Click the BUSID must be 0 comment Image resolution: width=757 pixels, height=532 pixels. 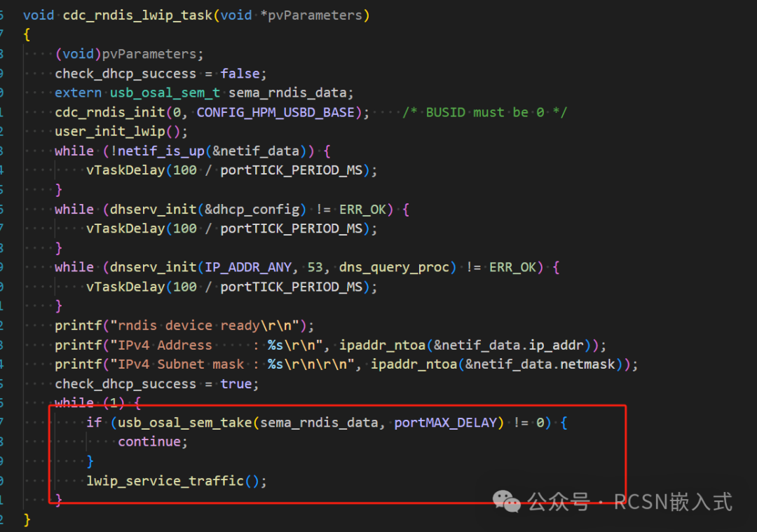point(484,112)
